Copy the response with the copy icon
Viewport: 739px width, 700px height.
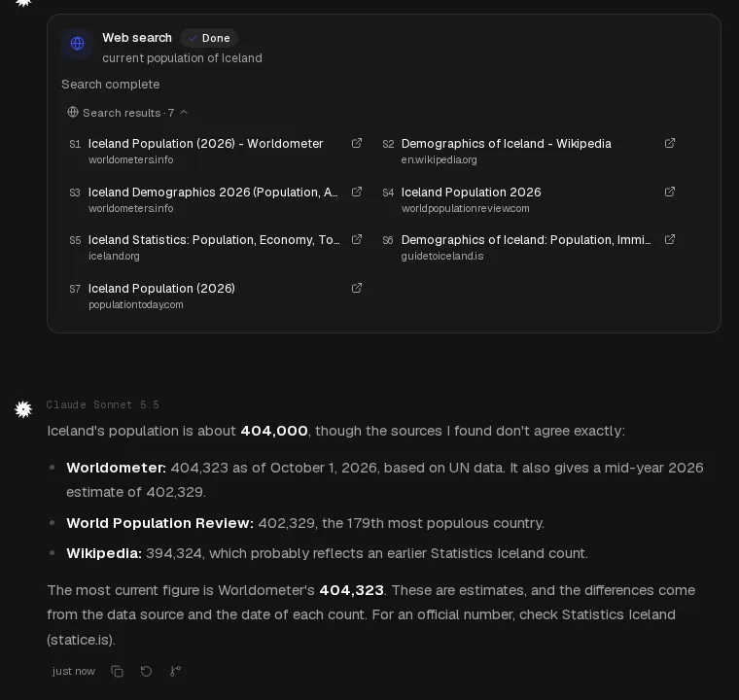pyautogui.click(x=117, y=671)
